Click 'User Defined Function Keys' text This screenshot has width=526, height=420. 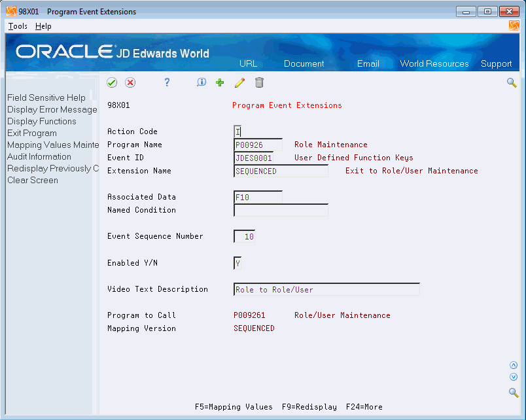tap(353, 158)
